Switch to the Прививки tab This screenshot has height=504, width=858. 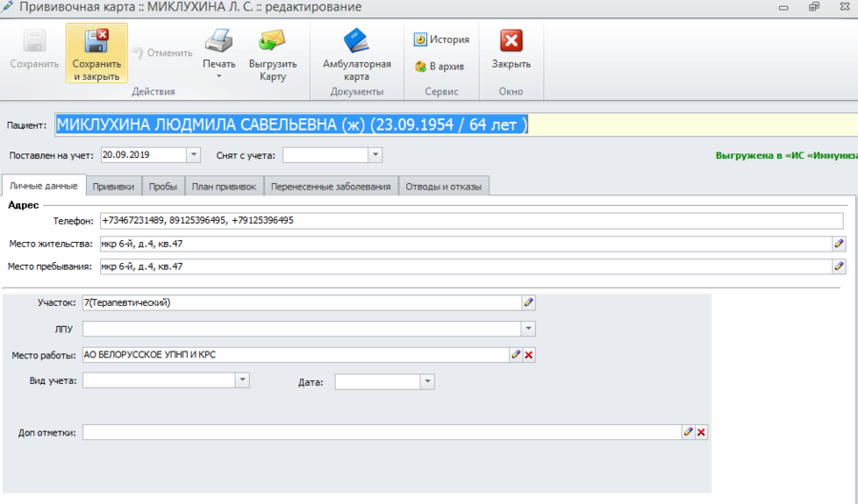(113, 187)
